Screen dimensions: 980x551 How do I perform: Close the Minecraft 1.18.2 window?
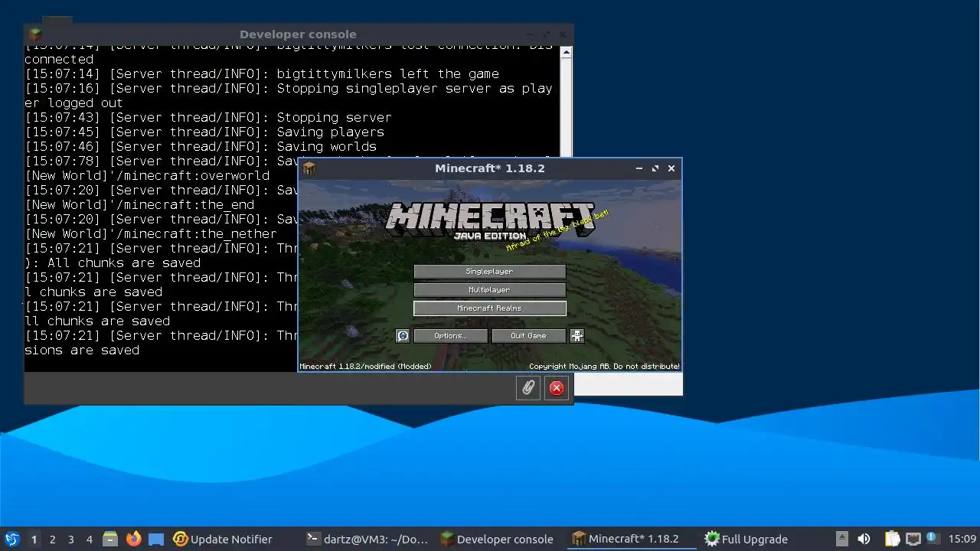671,168
